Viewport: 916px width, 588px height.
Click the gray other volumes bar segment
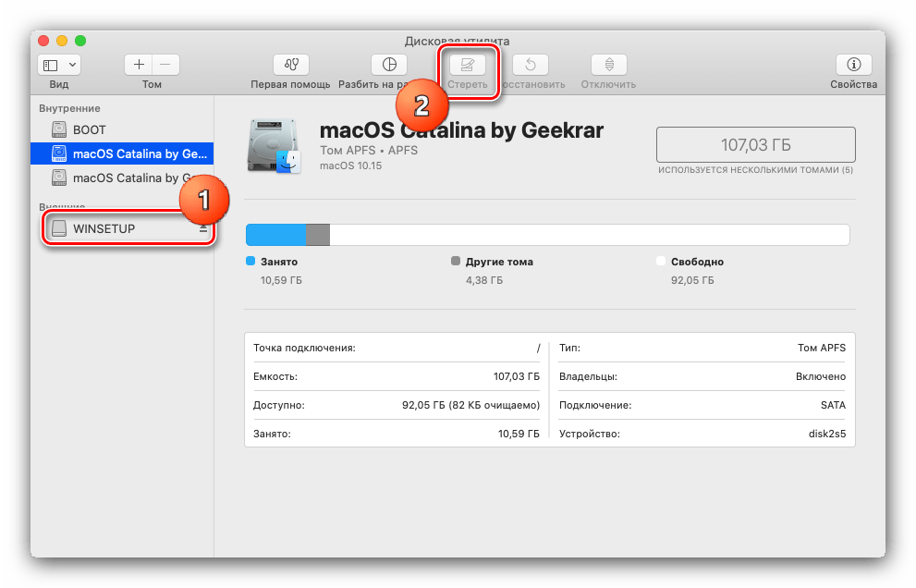point(318,235)
